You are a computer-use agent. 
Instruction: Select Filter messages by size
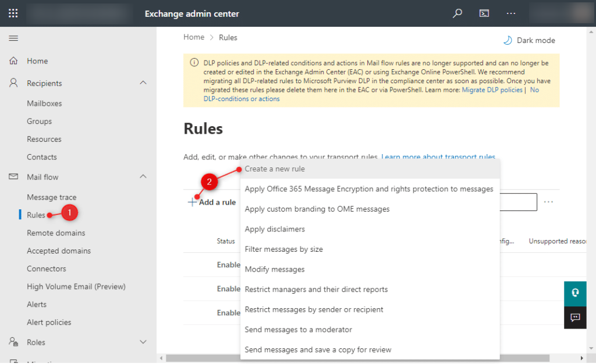coord(283,249)
